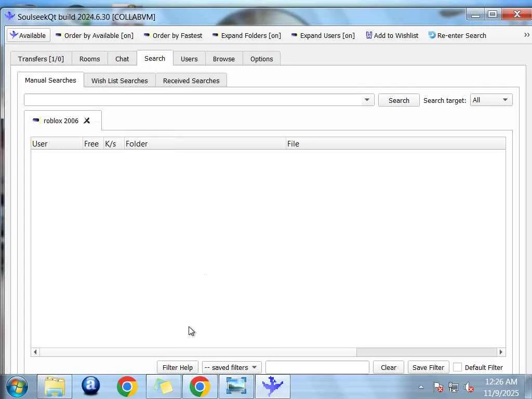Sort results by File column
This screenshot has height=399, width=532.
(x=395, y=143)
